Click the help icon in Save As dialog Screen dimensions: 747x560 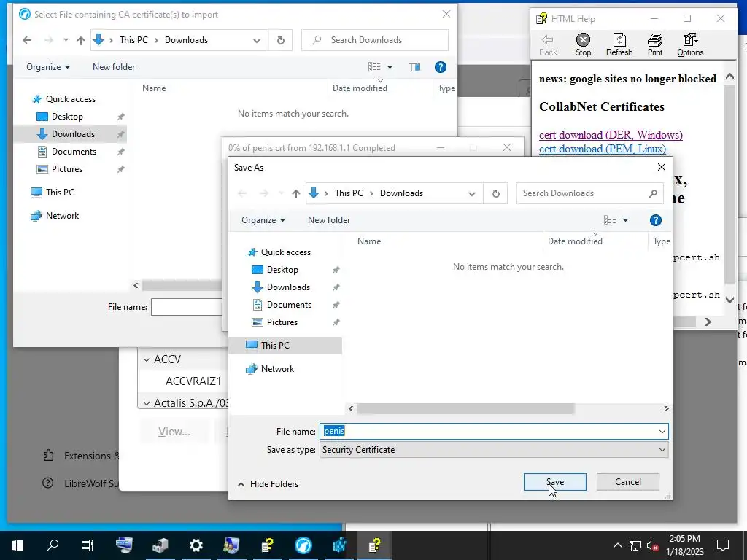[656, 220]
